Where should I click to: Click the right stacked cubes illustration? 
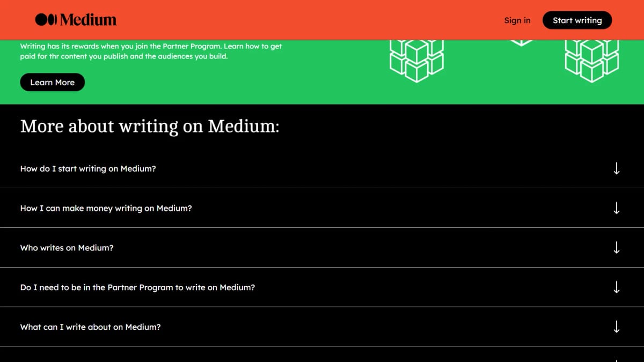click(x=591, y=61)
